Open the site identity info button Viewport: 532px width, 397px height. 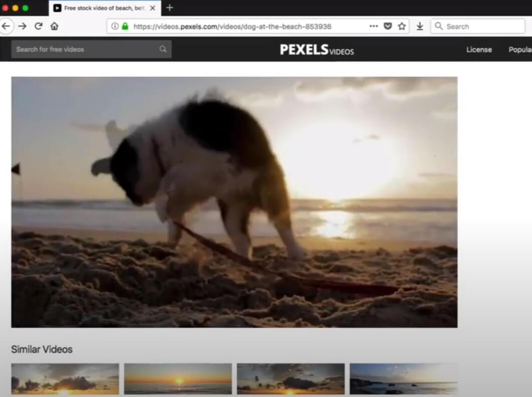pos(115,26)
